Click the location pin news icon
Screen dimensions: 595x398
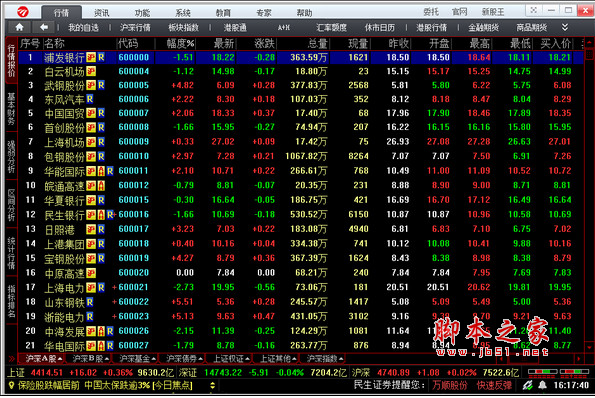click(x=11, y=385)
